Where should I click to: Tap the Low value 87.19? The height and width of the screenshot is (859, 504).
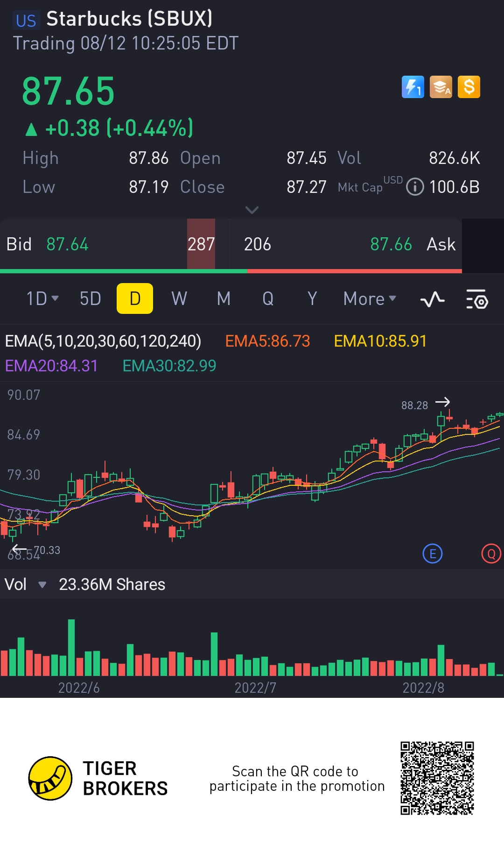pos(149,187)
